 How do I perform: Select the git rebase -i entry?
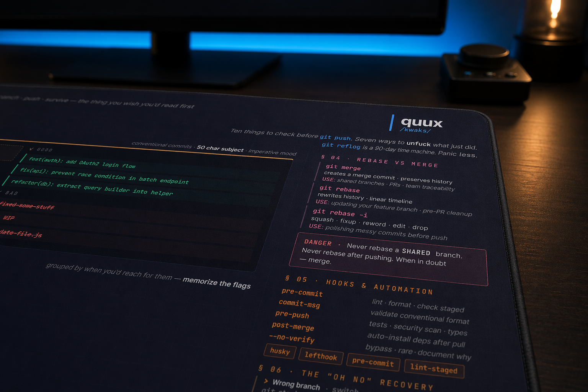[340, 213]
